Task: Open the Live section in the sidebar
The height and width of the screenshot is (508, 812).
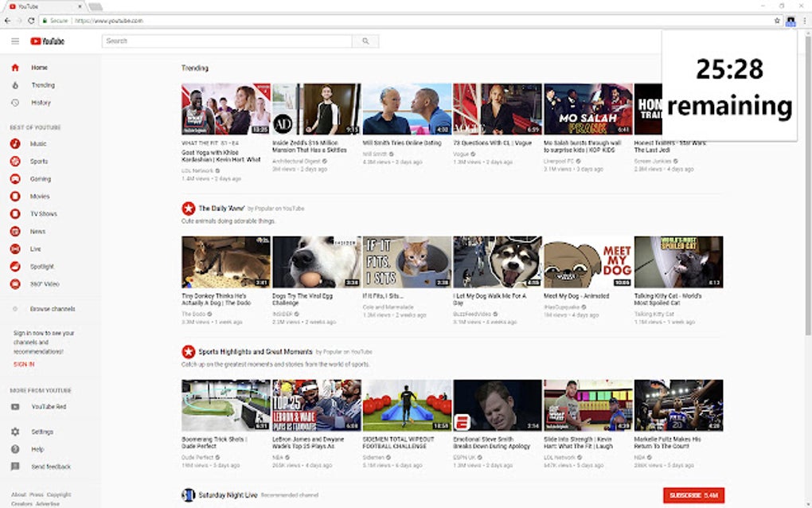Action: 14,248
